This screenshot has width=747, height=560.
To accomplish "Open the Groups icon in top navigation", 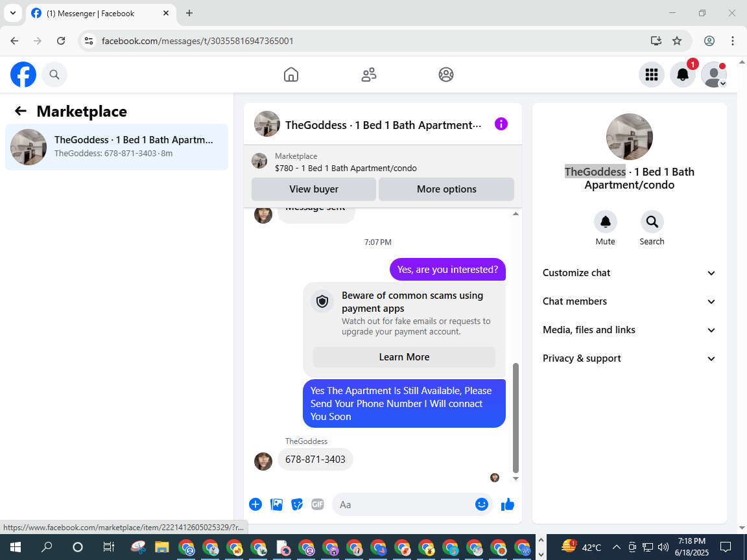I will click(x=446, y=75).
